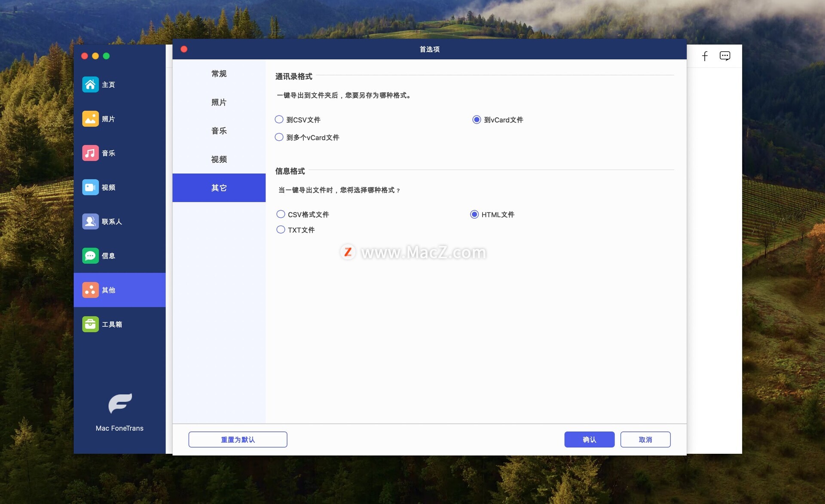Screen dimensions: 825x504
Task: Choose TXT文件 message format radio
Action: (281, 229)
